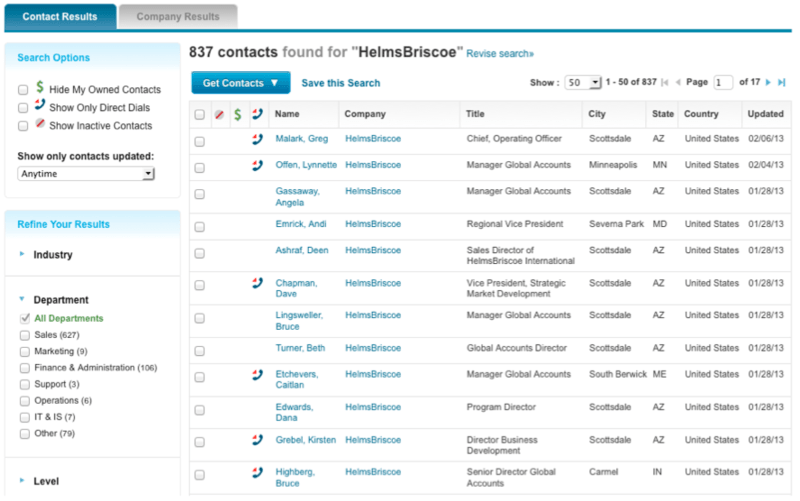Click the green dollar sign column header icon
800x501 pixels.
click(x=238, y=115)
